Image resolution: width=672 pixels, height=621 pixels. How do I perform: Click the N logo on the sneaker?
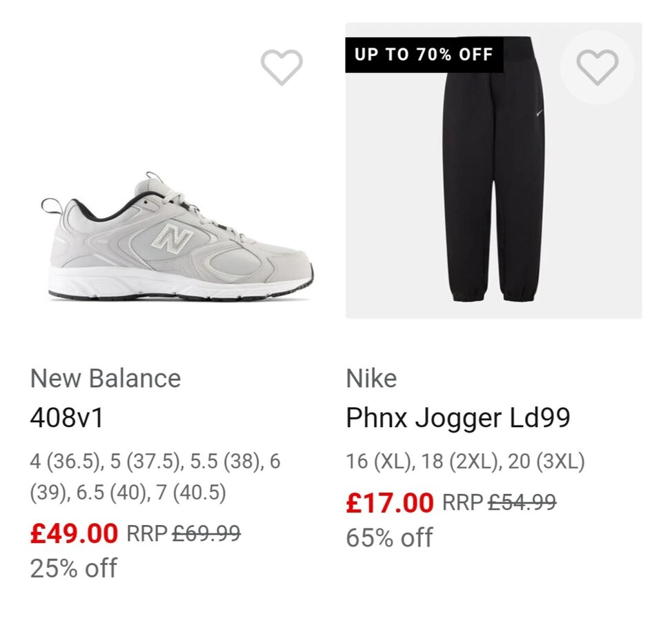(172, 239)
